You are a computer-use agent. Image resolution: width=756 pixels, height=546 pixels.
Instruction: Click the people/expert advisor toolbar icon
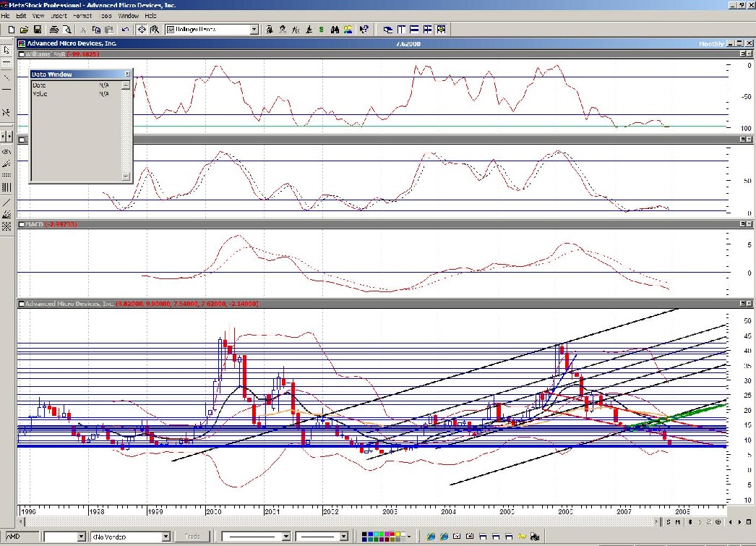348,30
